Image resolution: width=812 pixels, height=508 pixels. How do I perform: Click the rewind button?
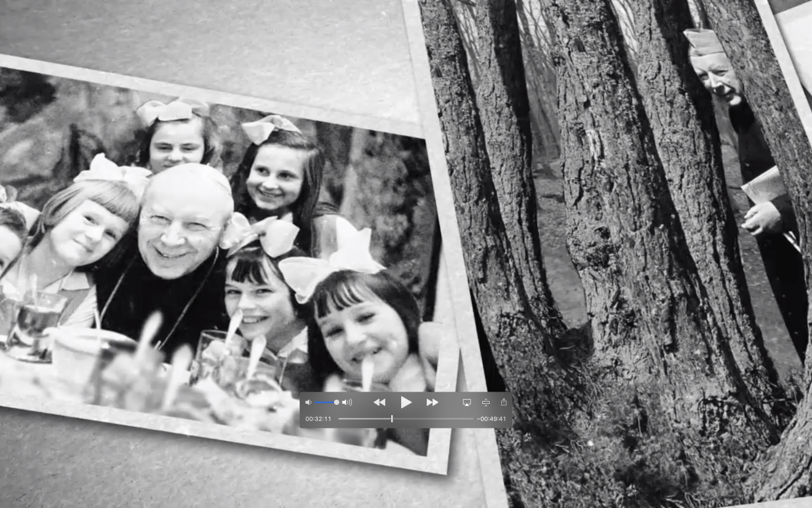380,402
